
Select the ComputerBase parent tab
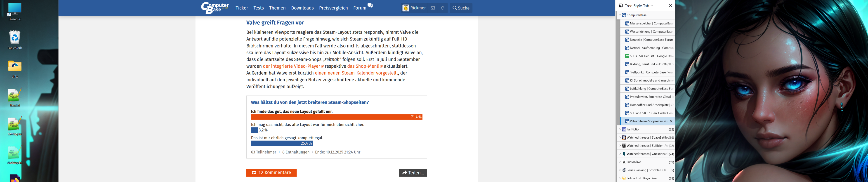pos(646,15)
